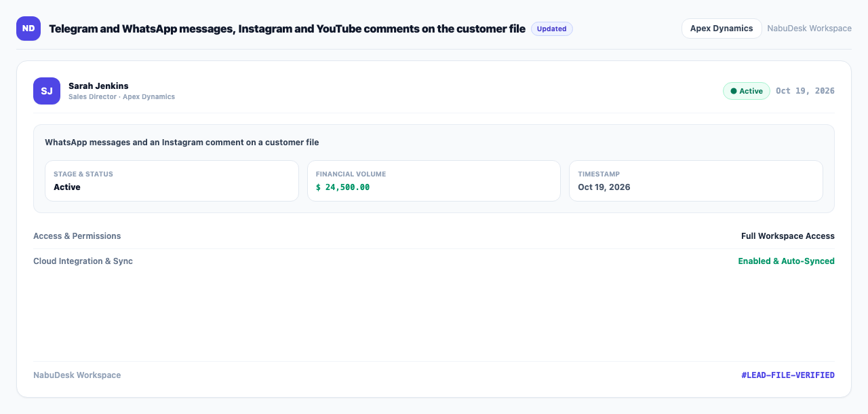The height and width of the screenshot is (414, 868).
Task: Click the $ 24,500.00 amount
Action: (x=342, y=187)
